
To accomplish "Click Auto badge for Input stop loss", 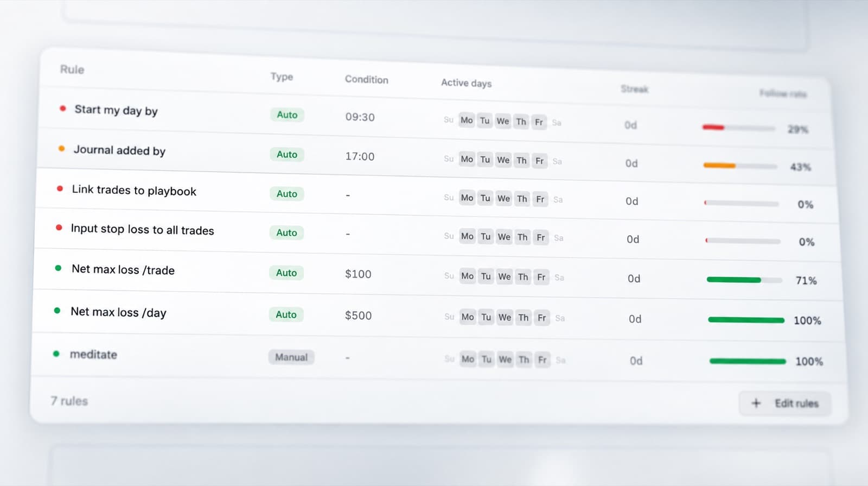I will click(x=286, y=232).
